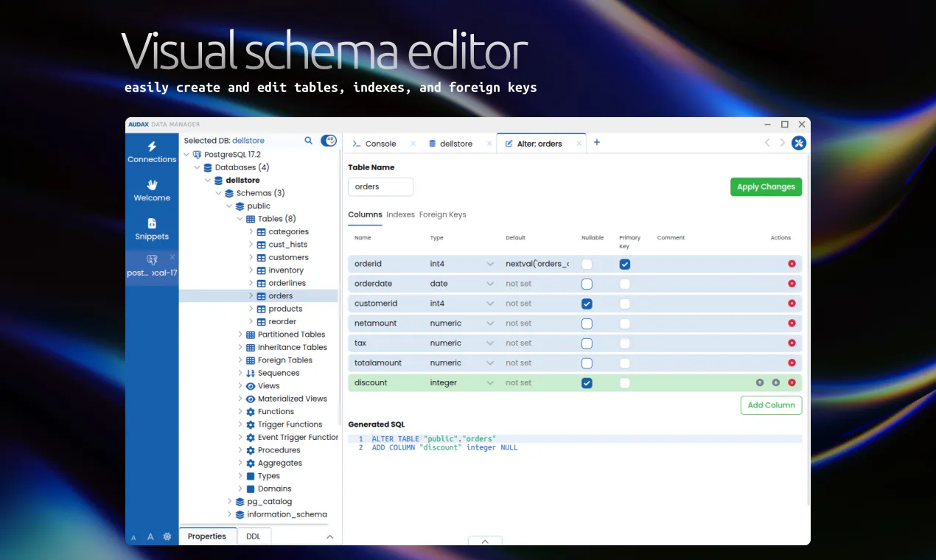
Task: Move the discount column up
Action: tap(760, 383)
